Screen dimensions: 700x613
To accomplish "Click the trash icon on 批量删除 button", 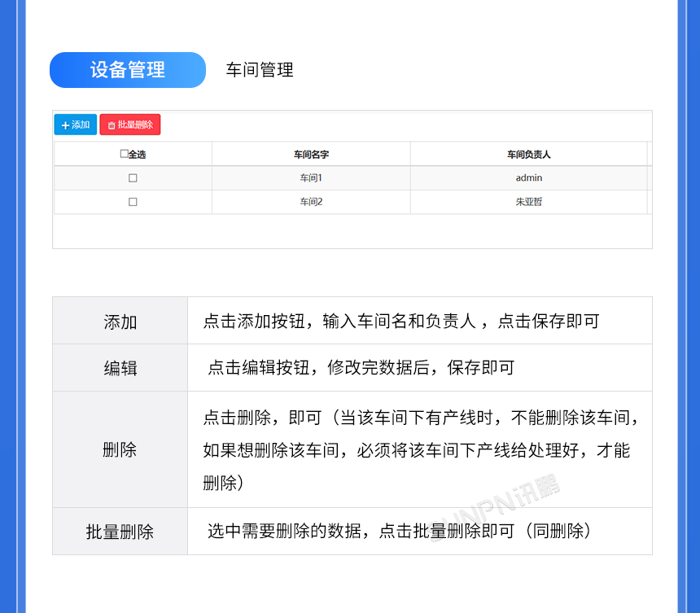I will pyautogui.click(x=112, y=125).
